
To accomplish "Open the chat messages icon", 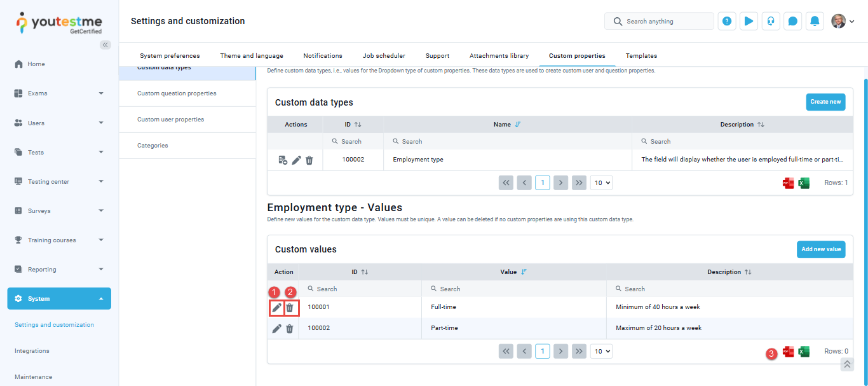I will tap(792, 21).
